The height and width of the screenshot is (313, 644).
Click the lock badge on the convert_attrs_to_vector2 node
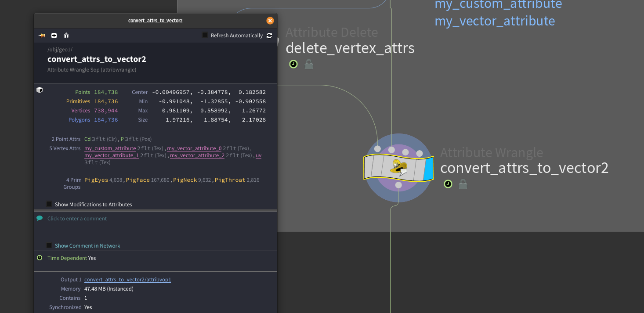[x=463, y=184]
